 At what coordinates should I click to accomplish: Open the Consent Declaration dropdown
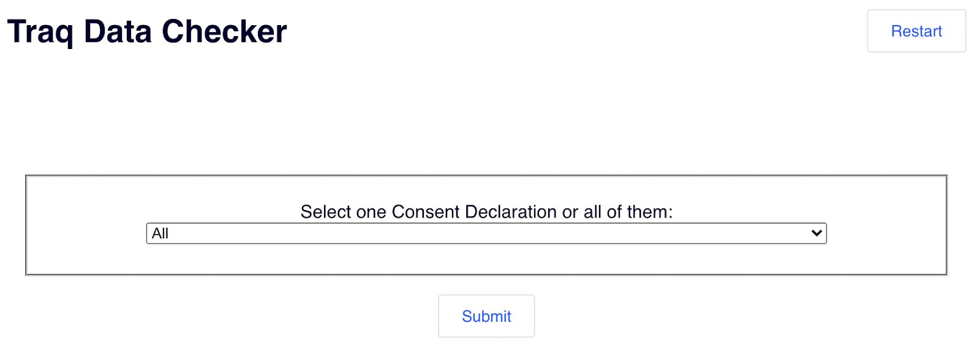[486, 233]
